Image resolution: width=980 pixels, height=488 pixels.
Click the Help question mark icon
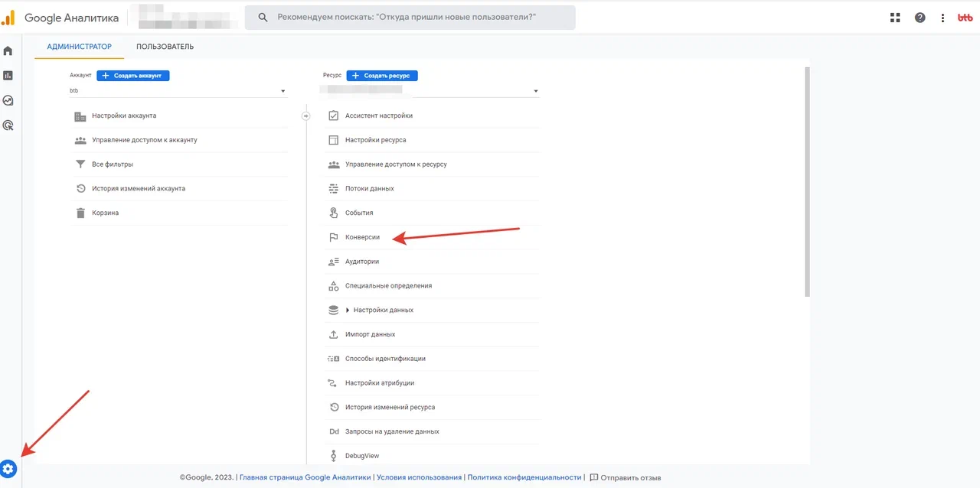pyautogui.click(x=920, y=18)
